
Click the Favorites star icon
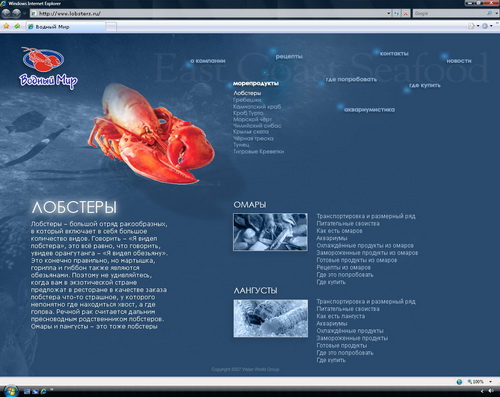[x=6, y=26]
